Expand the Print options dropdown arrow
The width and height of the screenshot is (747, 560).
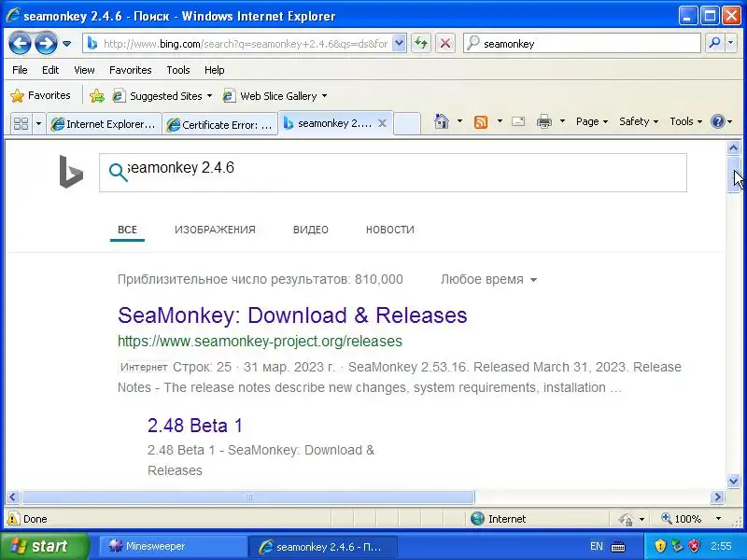(x=562, y=121)
